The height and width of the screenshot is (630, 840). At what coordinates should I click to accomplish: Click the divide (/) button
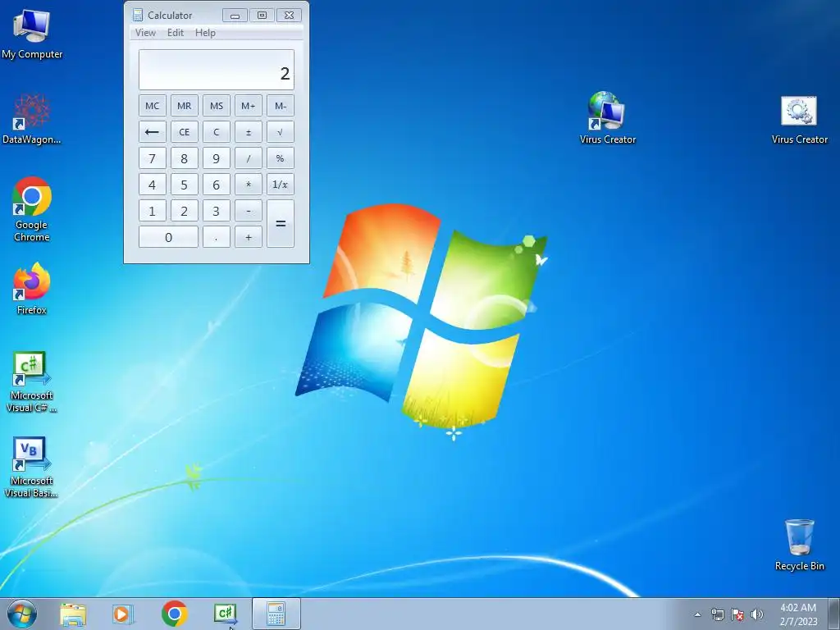pyautogui.click(x=248, y=158)
